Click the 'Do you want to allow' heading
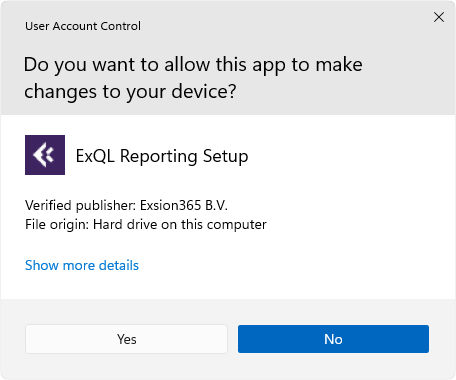The image size is (456, 380). pos(193,78)
